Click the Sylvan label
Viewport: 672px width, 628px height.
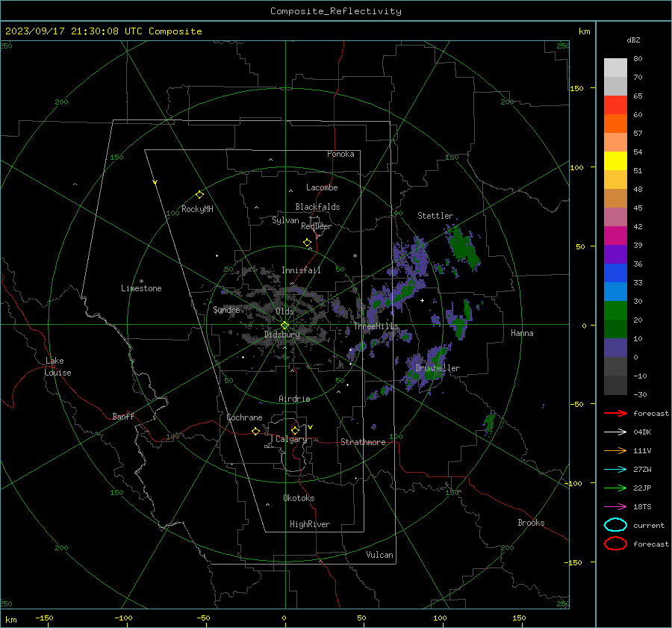(x=285, y=220)
